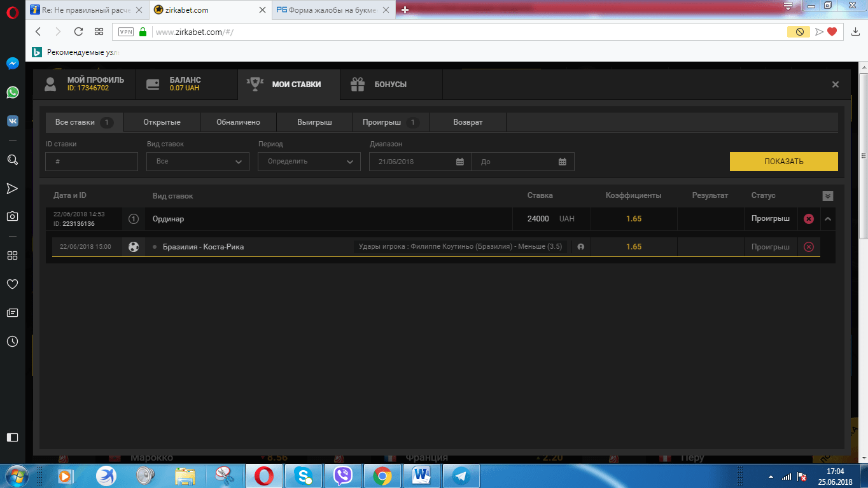This screenshot has width=868, height=488.
Task: Click the calendar icon in start date field
Action: click(460, 162)
